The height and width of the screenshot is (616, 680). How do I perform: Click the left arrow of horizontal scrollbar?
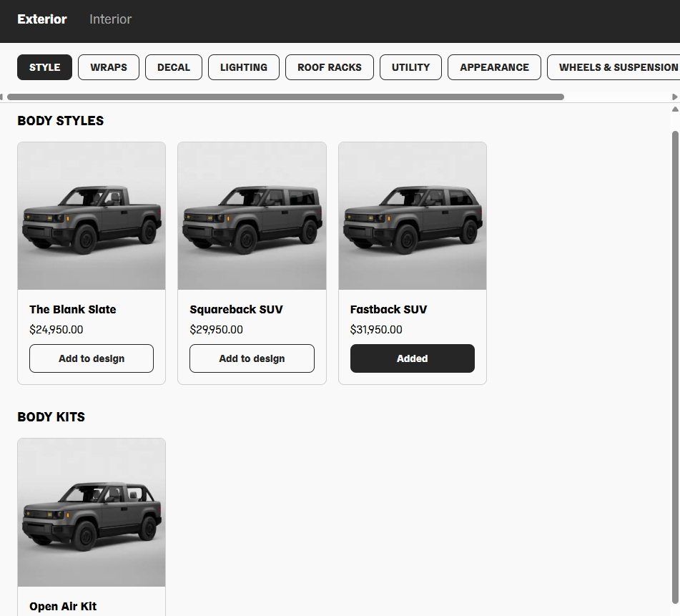coord(1,97)
